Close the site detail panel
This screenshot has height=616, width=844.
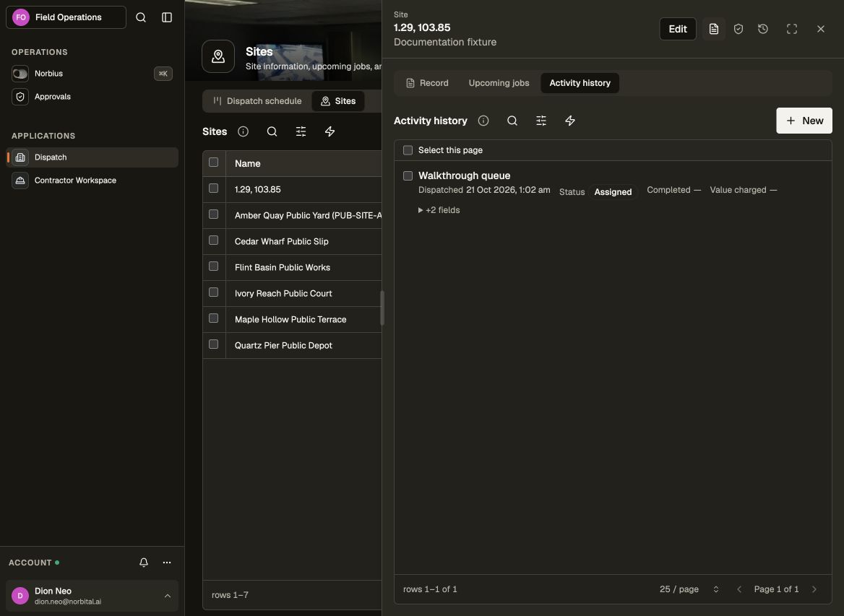(821, 29)
